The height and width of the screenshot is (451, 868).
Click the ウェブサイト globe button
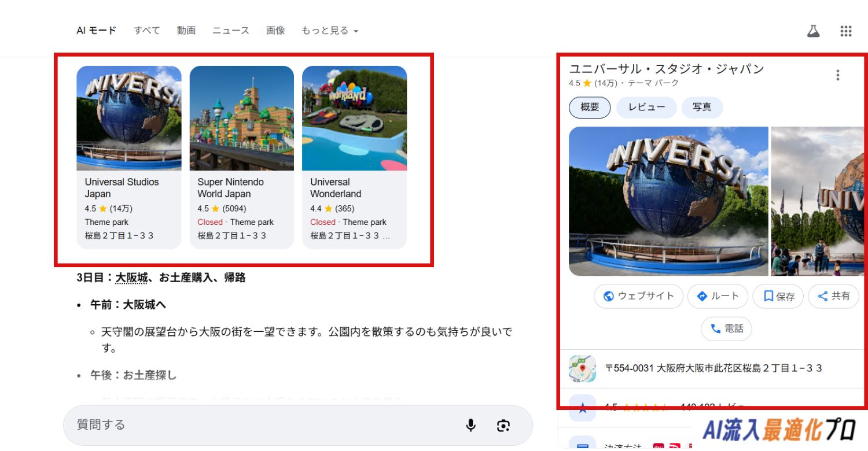point(638,296)
